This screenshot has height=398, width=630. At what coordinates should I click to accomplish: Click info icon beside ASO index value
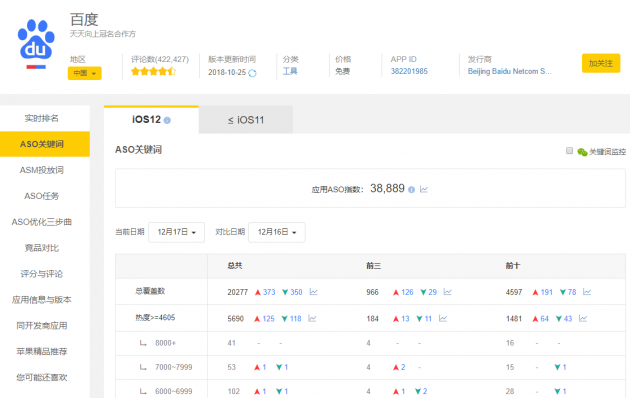pos(411,190)
